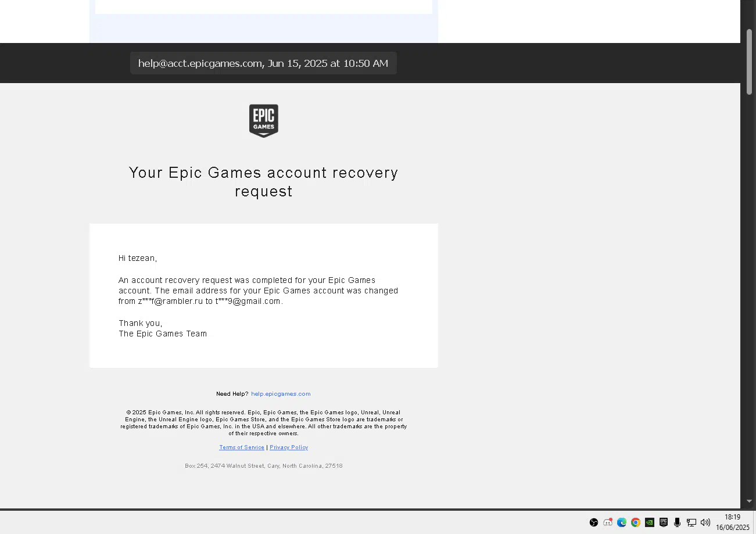Open Epic Games Launcher tray icon

[664, 522]
